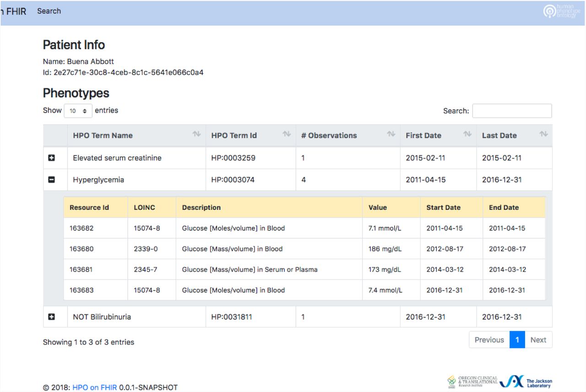This screenshot has width=586, height=392.
Task: Select page 1 in pagination
Action: tap(517, 340)
